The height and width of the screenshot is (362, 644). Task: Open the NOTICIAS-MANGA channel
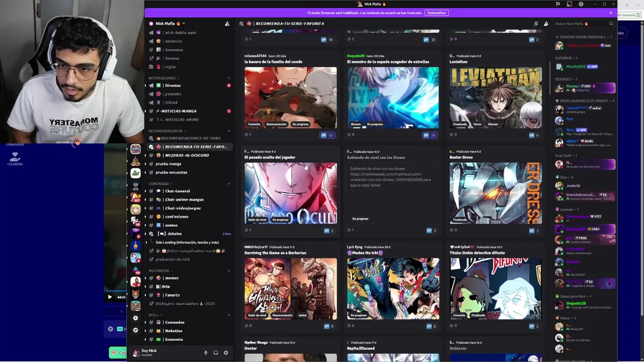pyautogui.click(x=189, y=111)
